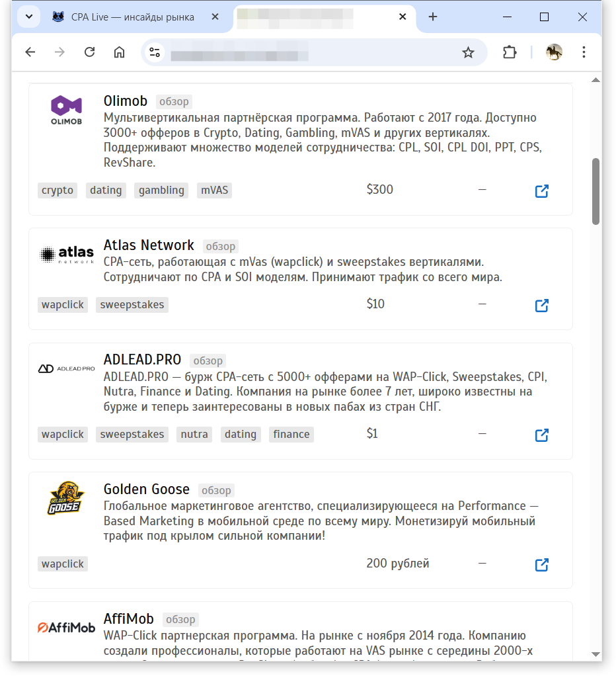Expand the tab search dropdown

pyautogui.click(x=29, y=17)
